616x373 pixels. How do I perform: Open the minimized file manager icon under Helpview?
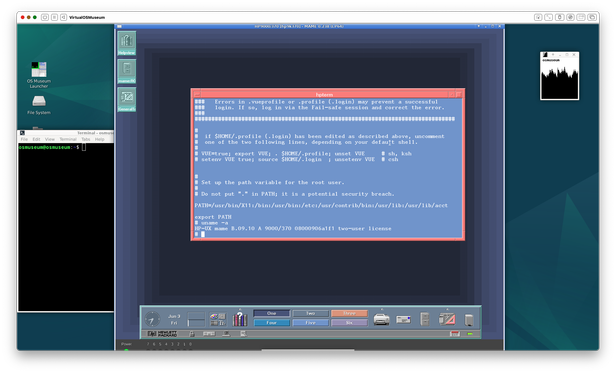click(x=126, y=72)
